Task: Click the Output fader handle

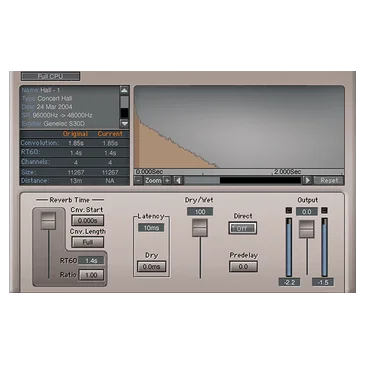Action: coord(307,229)
